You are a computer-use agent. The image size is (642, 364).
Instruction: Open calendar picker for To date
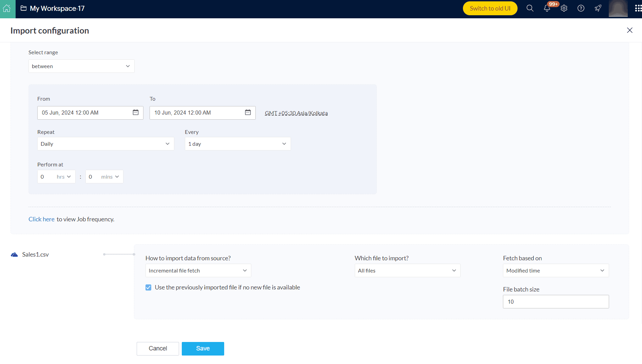[248, 113]
